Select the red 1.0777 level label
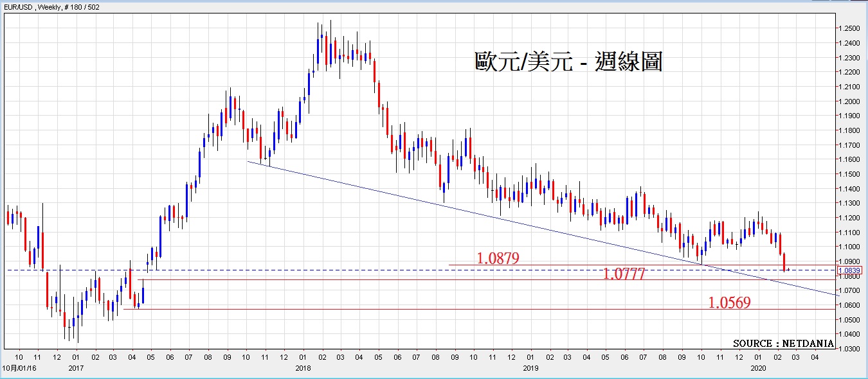Screen dimensions: 868x379 pos(624,275)
